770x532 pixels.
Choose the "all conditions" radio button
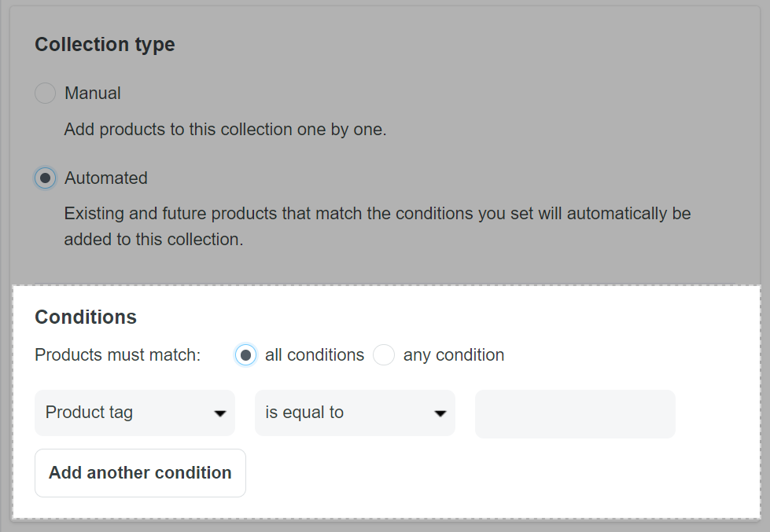point(246,355)
